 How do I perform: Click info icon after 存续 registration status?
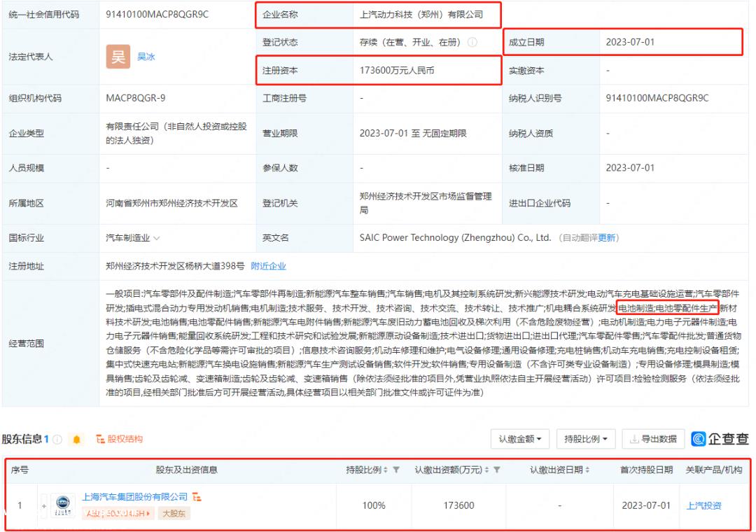tap(472, 42)
